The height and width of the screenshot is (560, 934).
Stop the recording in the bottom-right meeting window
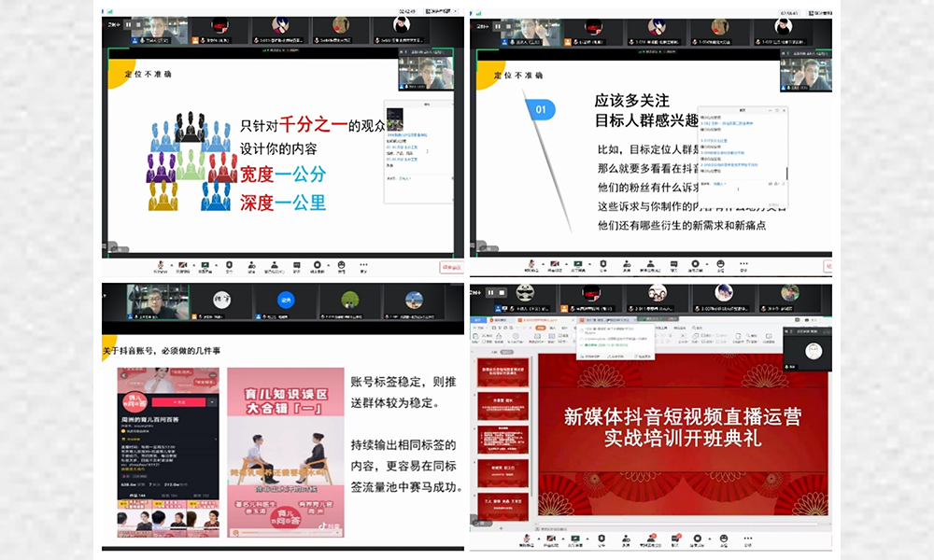pos(502,293)
